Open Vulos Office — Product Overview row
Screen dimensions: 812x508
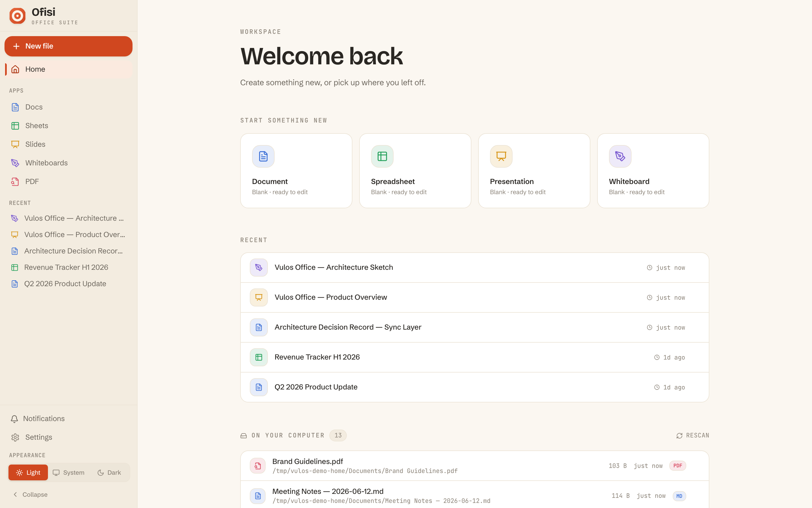pos(475,297)
